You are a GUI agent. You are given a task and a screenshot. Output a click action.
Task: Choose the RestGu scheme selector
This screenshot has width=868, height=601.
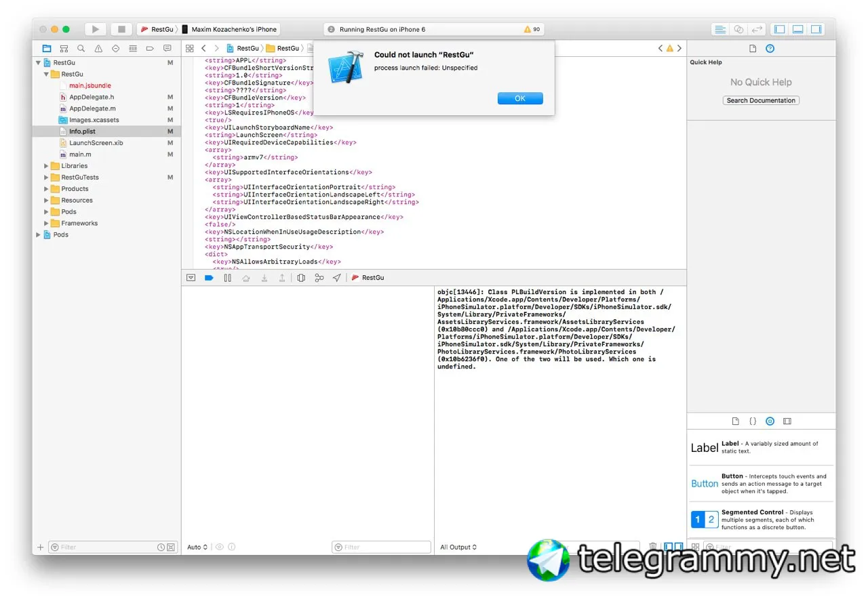pos(157,30)
